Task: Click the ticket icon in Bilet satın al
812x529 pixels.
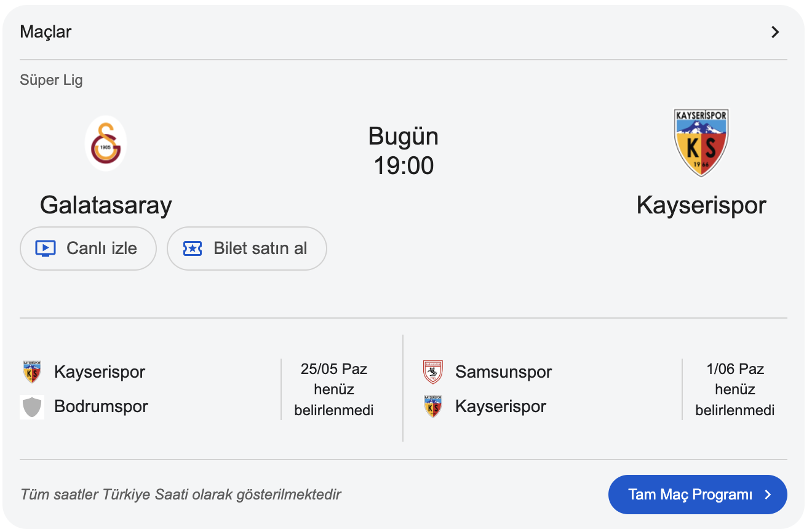Action: click(193, 249)
